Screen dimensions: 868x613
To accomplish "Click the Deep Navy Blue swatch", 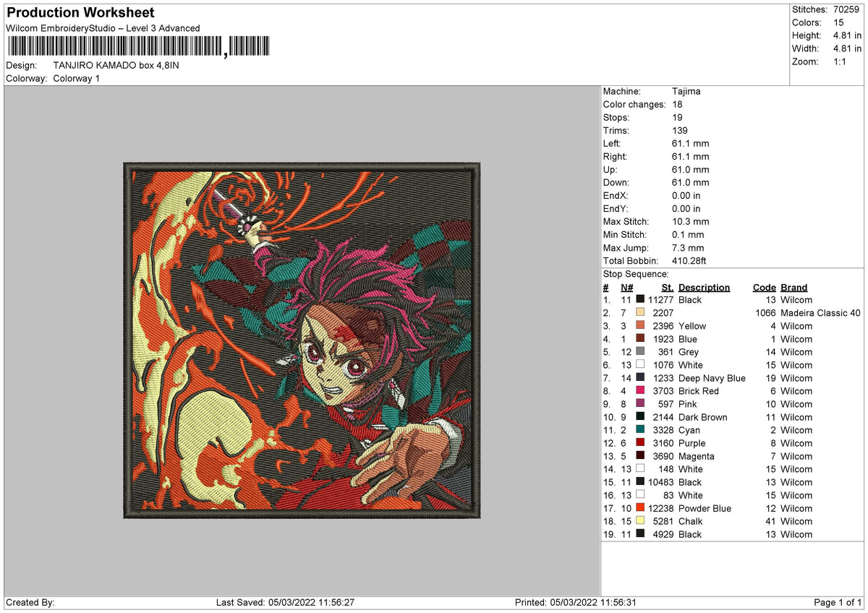I will click(x=640, y=378).
